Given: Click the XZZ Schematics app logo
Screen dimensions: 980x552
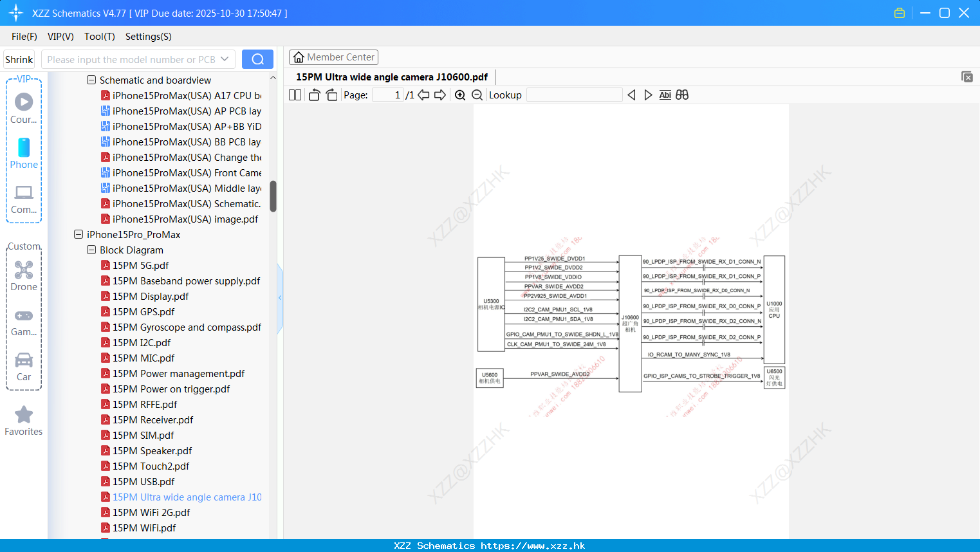Looking at the screenshot, I should [x=16, y=13].
